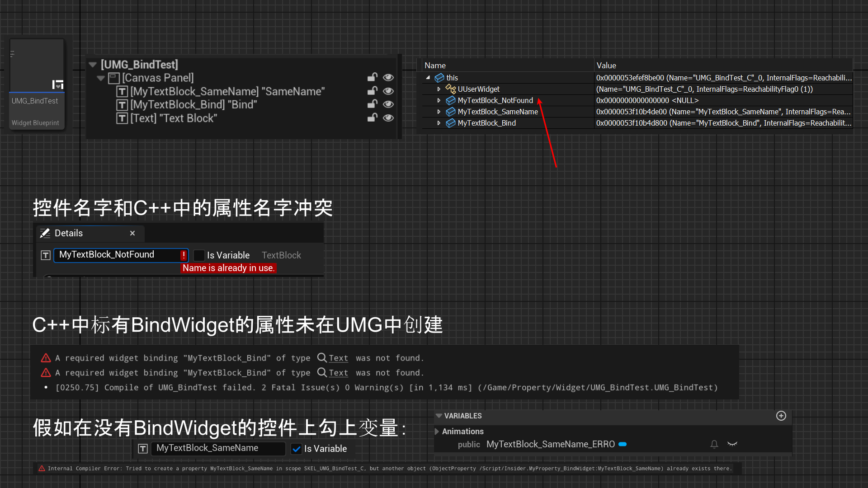Click closed-eye icon on variable row
The height and width of the screenshot is (488, 868).
click(732, 444)
